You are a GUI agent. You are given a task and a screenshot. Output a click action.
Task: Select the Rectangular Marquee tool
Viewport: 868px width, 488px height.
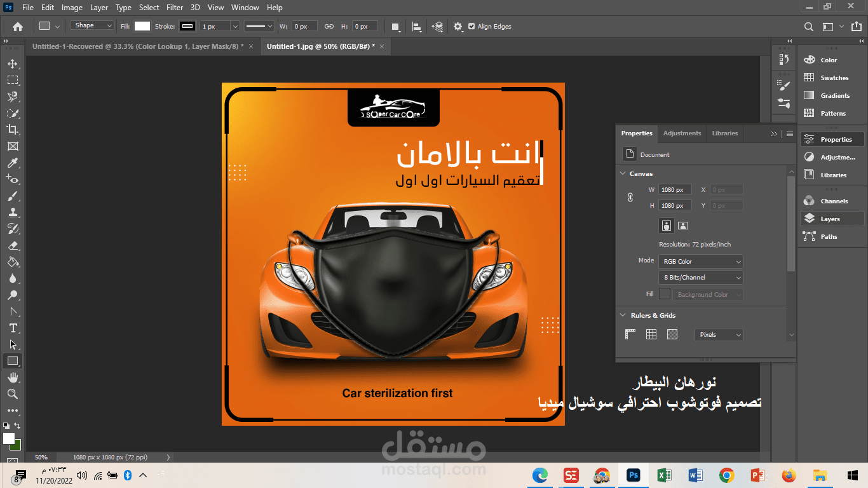click(x=12, y=80)
